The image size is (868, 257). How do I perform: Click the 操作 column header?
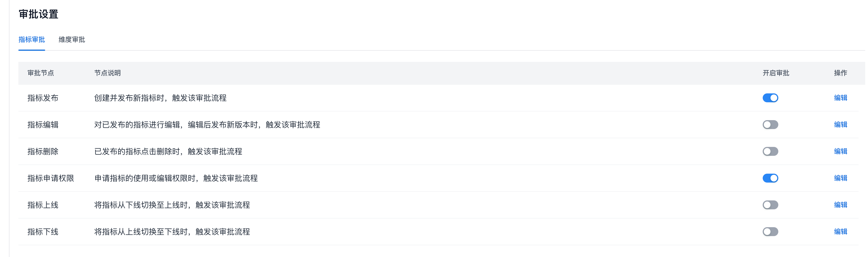[840, 73]
